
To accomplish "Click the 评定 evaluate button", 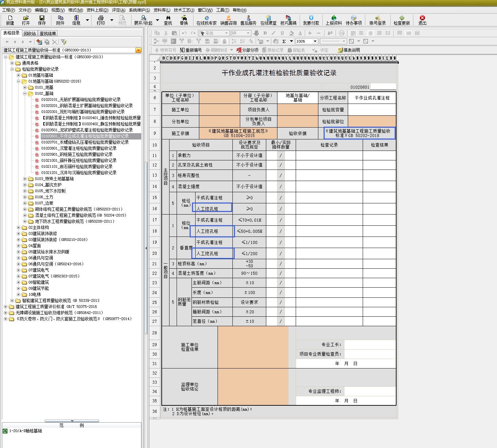I will coord(320,50).
